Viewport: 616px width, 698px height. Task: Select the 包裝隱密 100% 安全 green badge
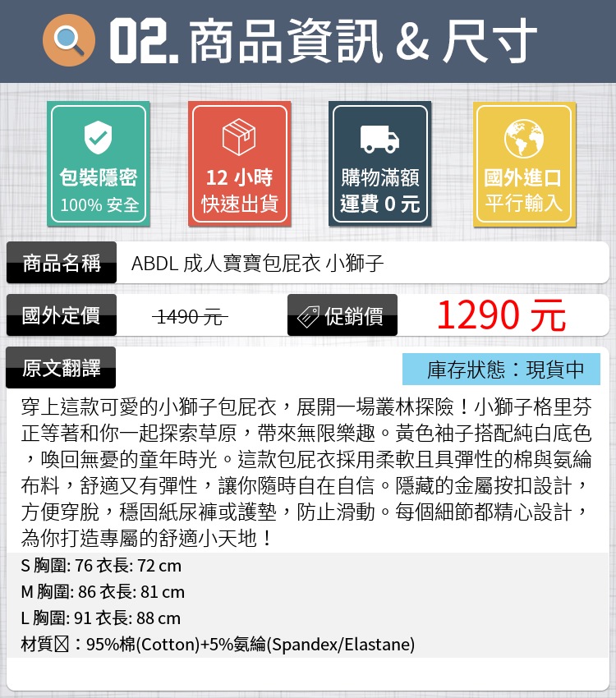pyautogui.click(x=99, y=163)
